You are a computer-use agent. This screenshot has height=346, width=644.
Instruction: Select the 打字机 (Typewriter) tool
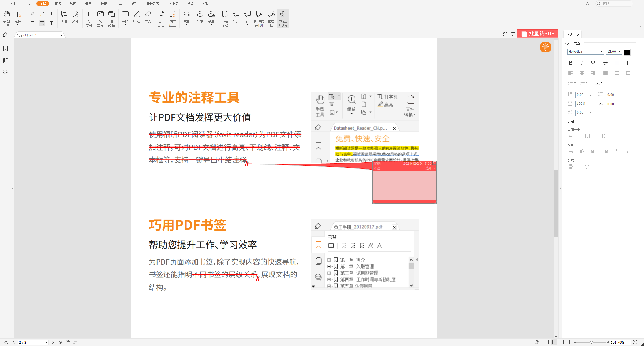tap(89, 18)
